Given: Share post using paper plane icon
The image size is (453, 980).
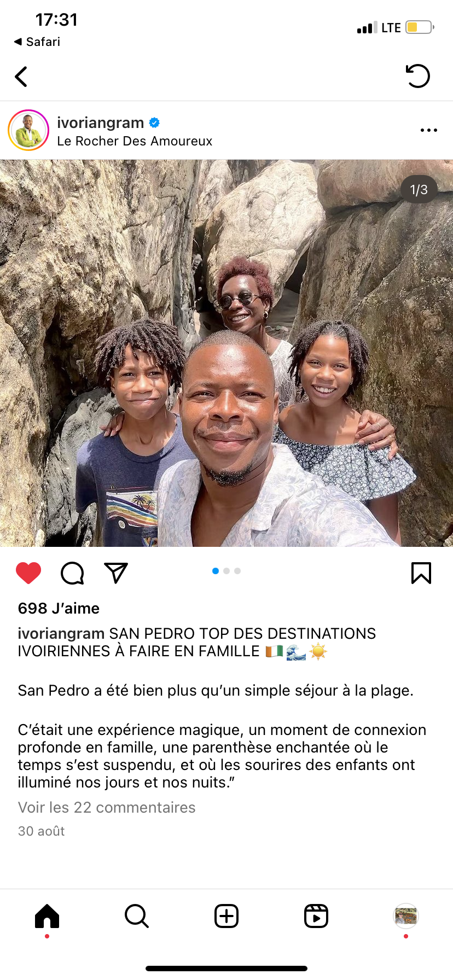Looking at the screenshot, I should tap(116, 573).
